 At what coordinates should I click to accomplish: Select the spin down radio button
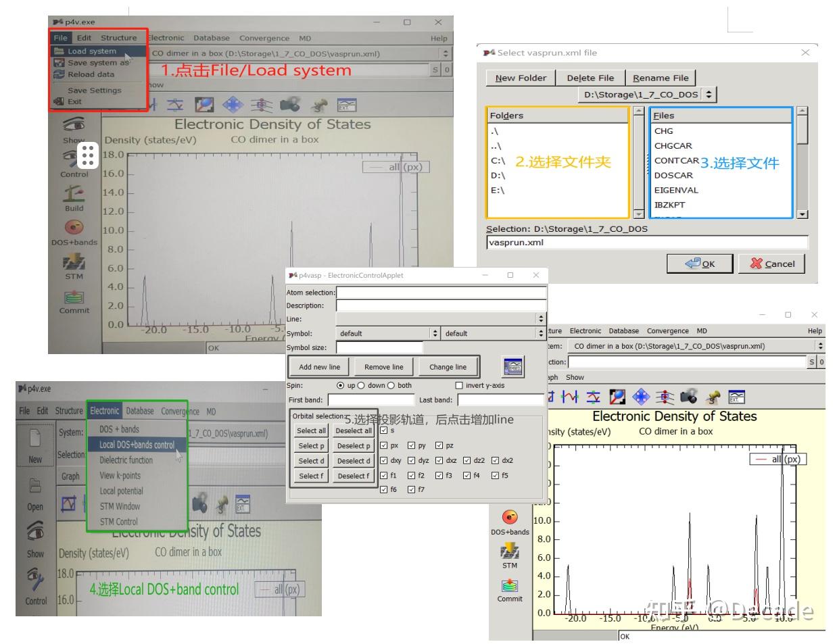tap(361, 385)
